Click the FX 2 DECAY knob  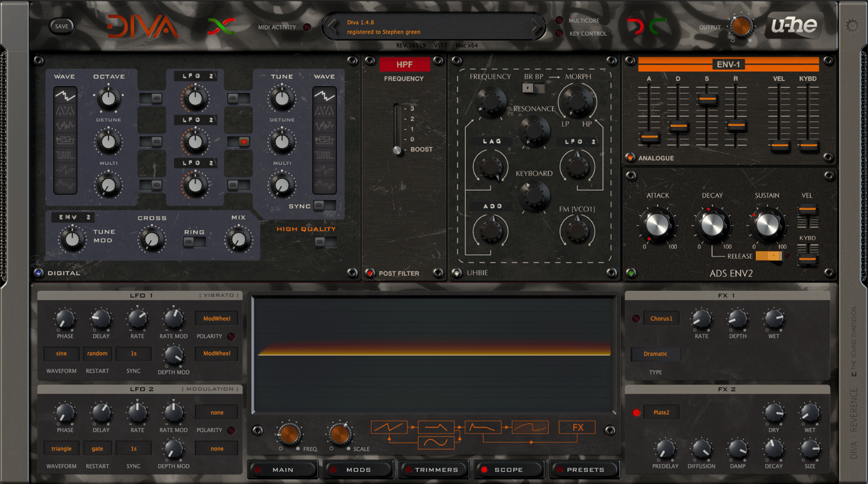[x=774, y=449]
